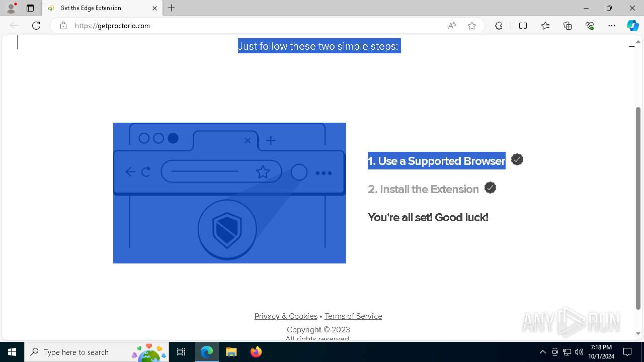Open volume control tray icon
The height and width of the screenshot is (362, 644).
[579, 352]
